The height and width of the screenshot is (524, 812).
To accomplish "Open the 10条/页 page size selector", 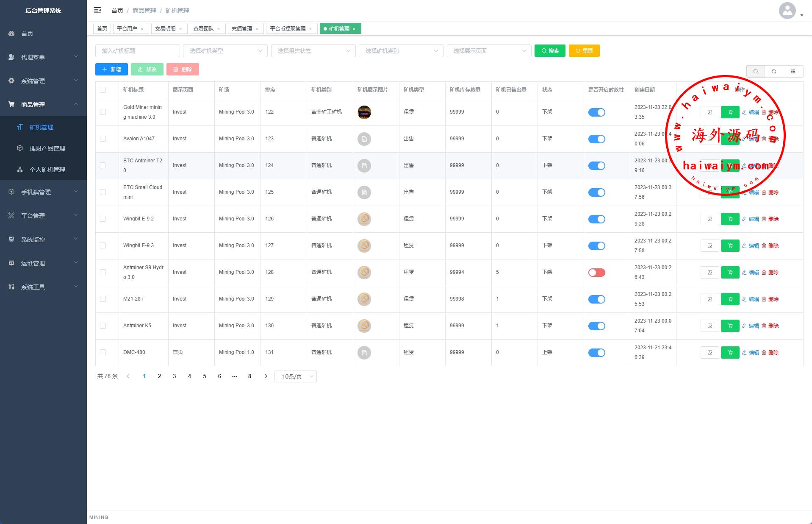I will tap(295, 376).
